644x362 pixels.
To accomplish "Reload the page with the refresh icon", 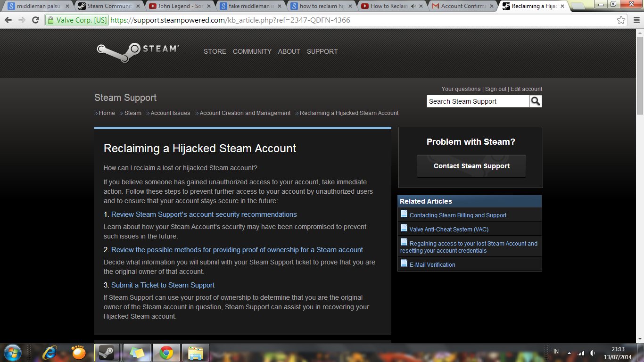I will [x=35, y=20].
